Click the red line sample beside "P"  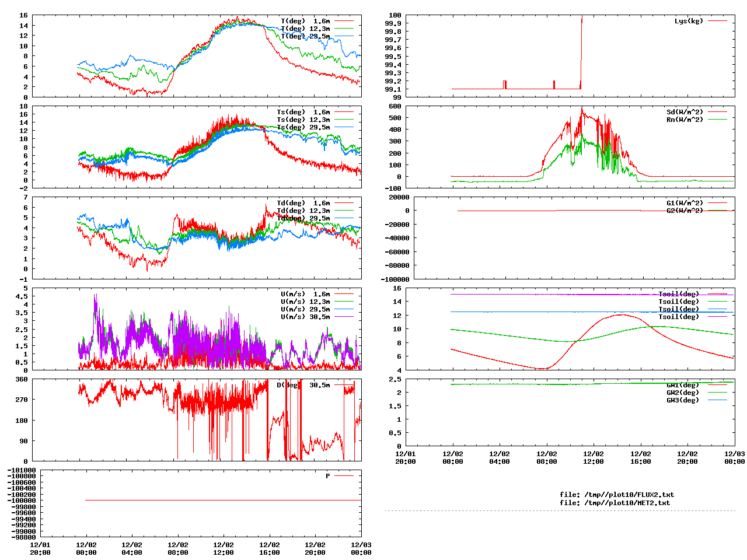pyautogui.click(x=344, y=476)
